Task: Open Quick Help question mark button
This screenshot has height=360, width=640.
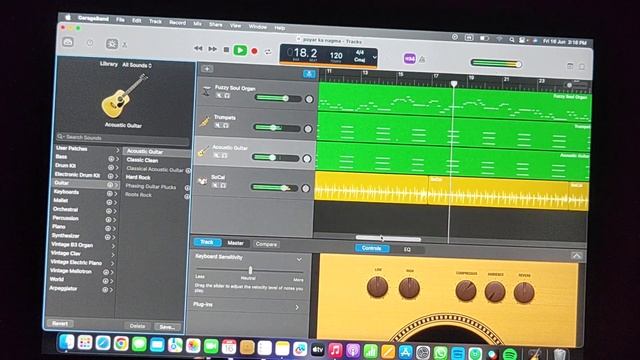Action: tap(90, 43)
